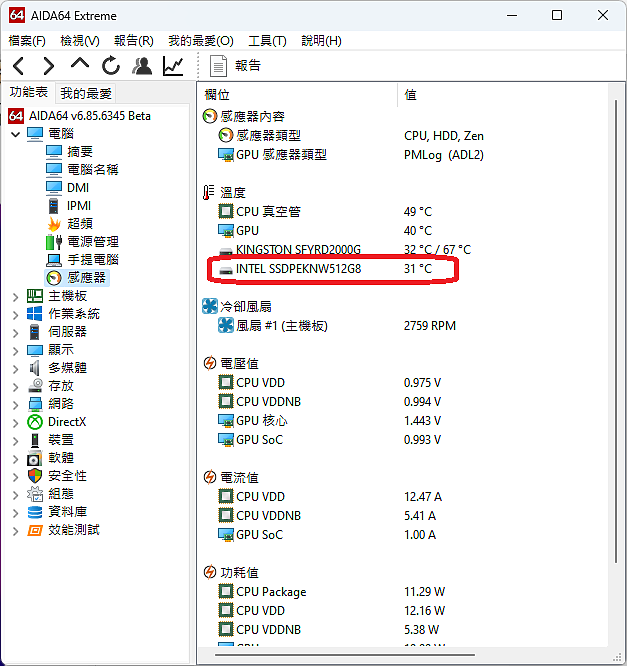This screenshot has width=627, height=666.
Task: Open the 報告(R) menu
Action: [x=134, y=41]
